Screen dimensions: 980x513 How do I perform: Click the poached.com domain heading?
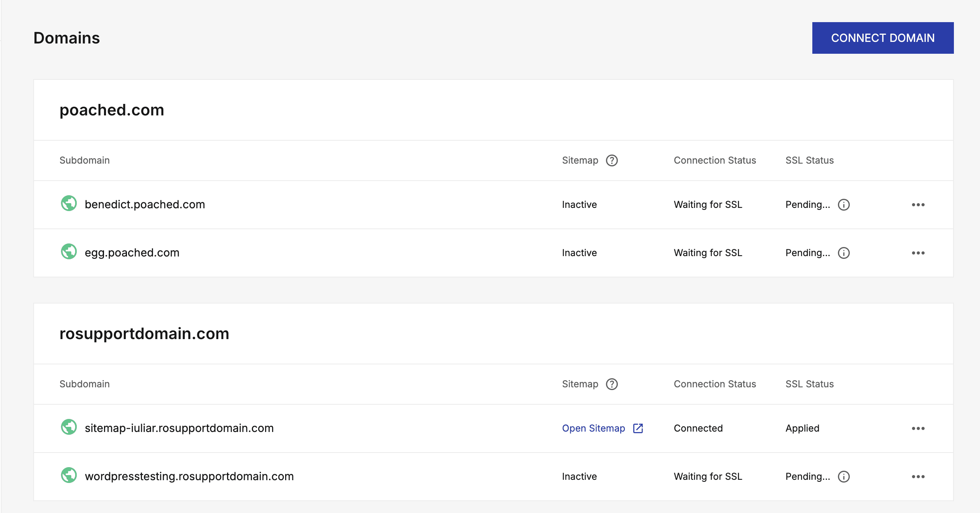click(112, 110)
